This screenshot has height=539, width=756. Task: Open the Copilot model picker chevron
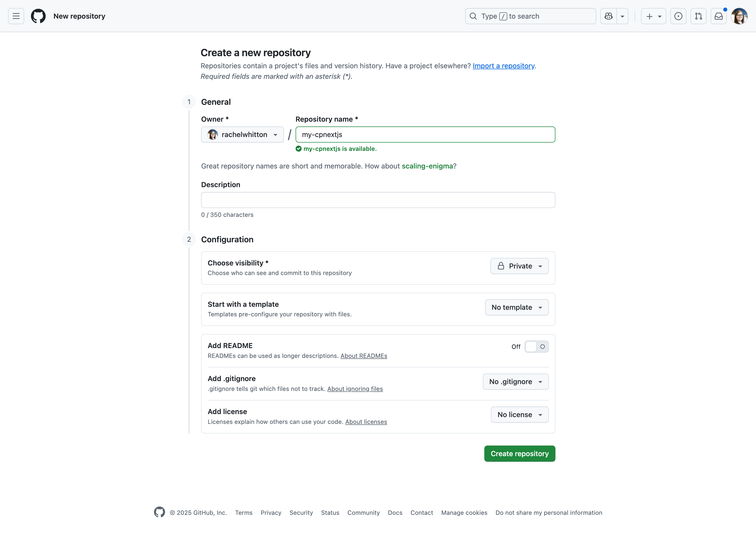click(x=622, y=16)
